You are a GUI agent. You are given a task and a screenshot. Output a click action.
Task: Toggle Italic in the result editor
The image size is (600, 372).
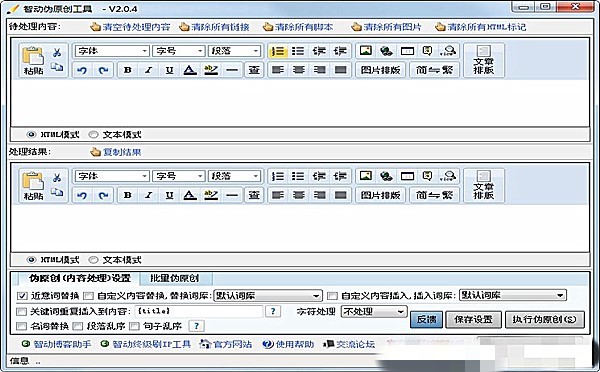(148, 195)
